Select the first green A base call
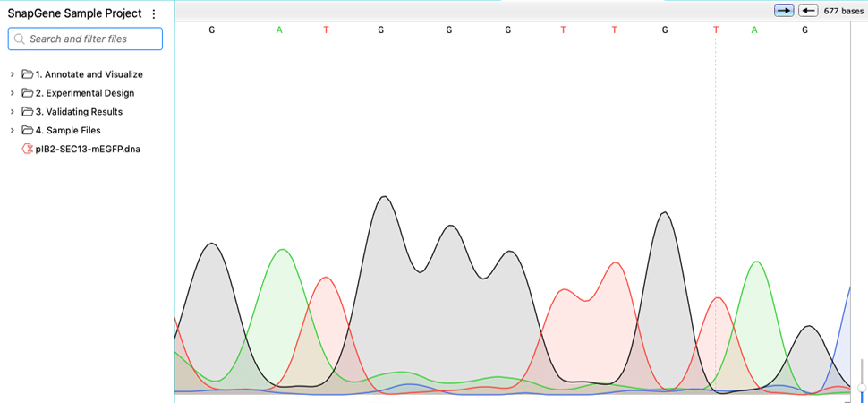 (x=279, y=30)
